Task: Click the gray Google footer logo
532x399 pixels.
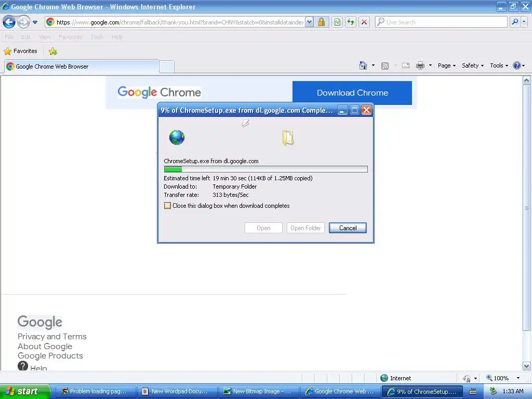Action: click(39, 322)
